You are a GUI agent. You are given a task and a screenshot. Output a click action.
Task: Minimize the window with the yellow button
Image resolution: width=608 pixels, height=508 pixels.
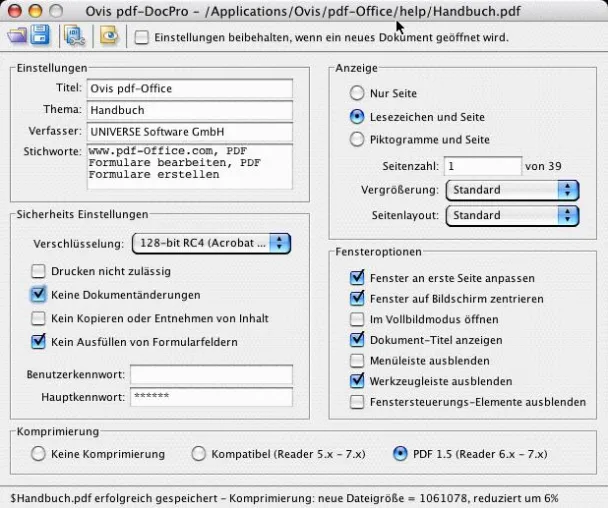click(x=35, y=10)
